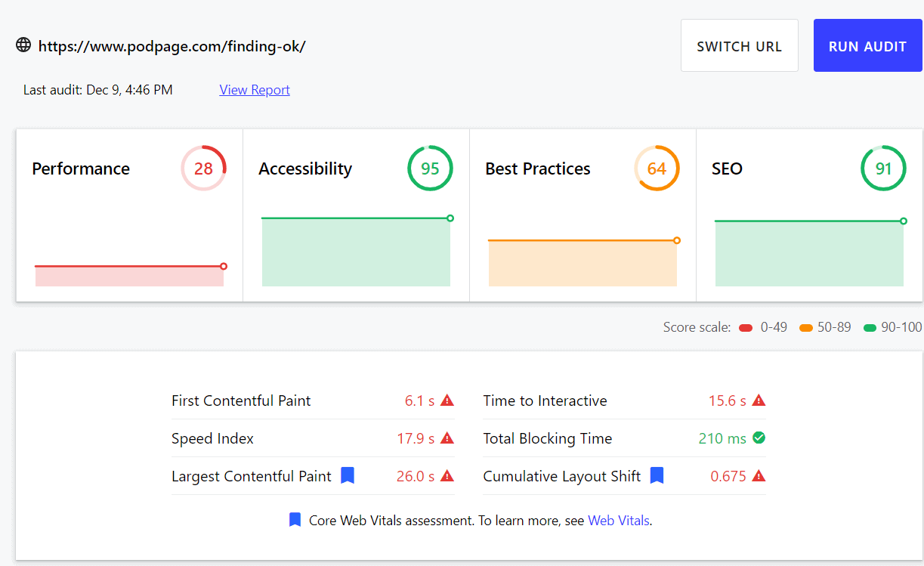Click the SEO score circle showing 91
Viewport: 924px width, 566px height.
click(x=883, y=168)
